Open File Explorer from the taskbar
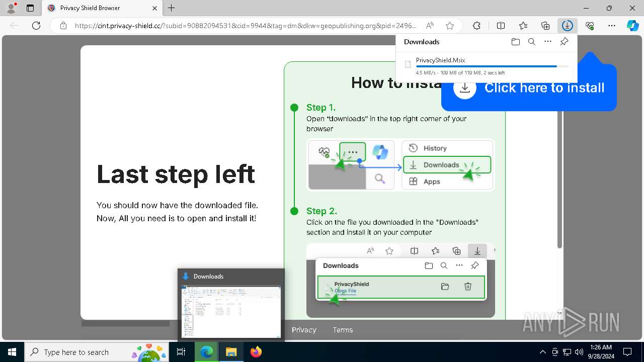 pyautogui.click(x=231, y=352)
